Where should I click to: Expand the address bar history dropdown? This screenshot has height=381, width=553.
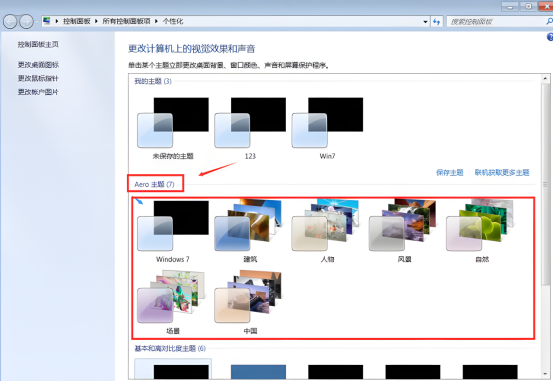click(425, 22)
